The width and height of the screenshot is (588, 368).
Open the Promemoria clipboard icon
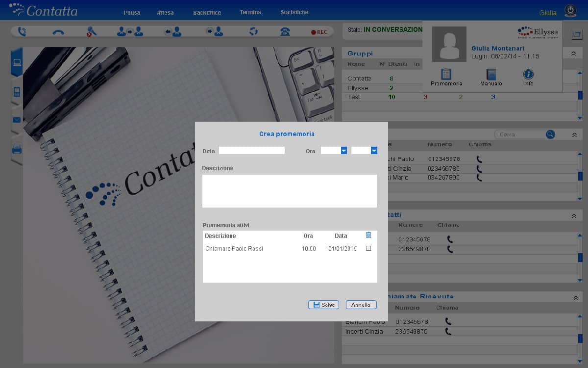tap(446, 75)
